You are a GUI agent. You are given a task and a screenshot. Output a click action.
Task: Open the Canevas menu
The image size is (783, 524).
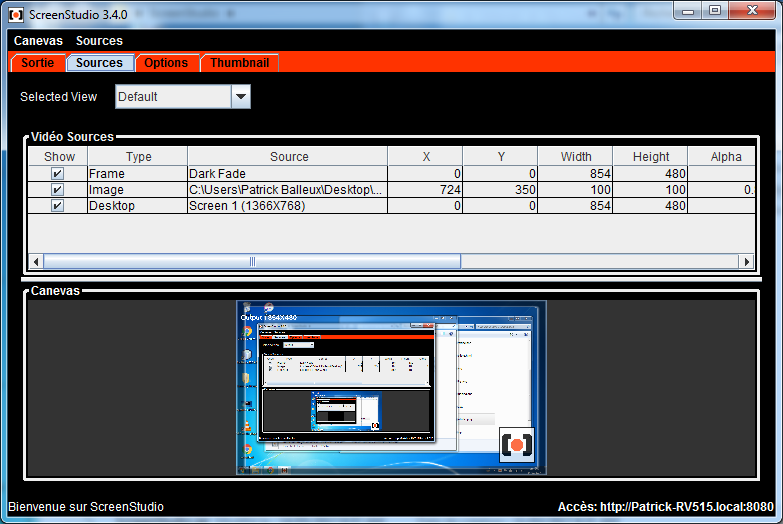(x=38, y=41)
